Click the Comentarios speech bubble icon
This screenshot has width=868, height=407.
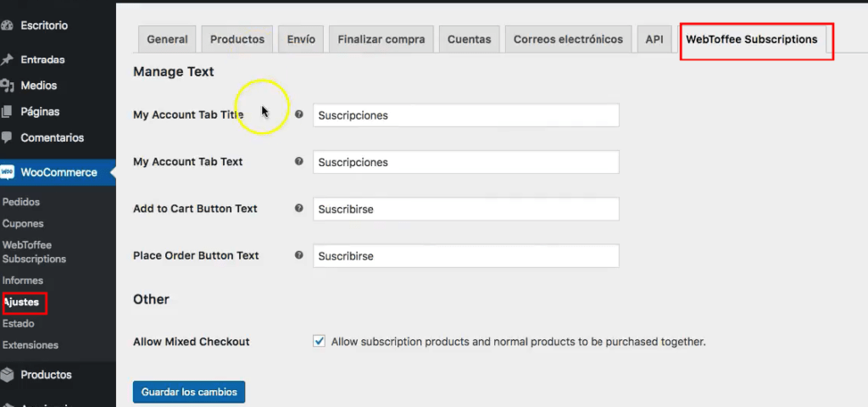pos(6,137)
